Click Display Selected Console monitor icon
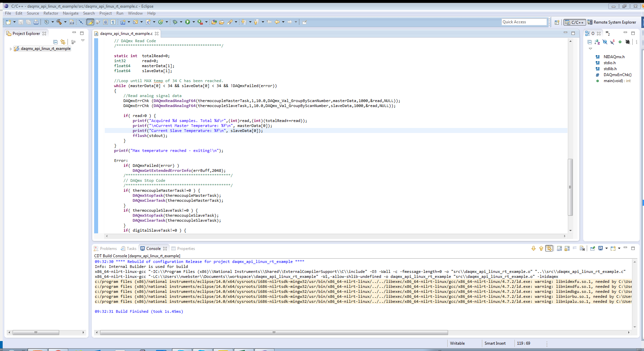Viewport: 644px width, 351px height. click(x=600, y=248)
